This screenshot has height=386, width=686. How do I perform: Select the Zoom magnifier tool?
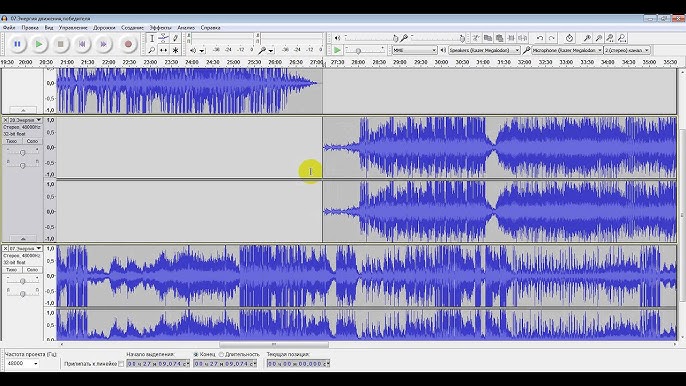click(x=152, y=50)
